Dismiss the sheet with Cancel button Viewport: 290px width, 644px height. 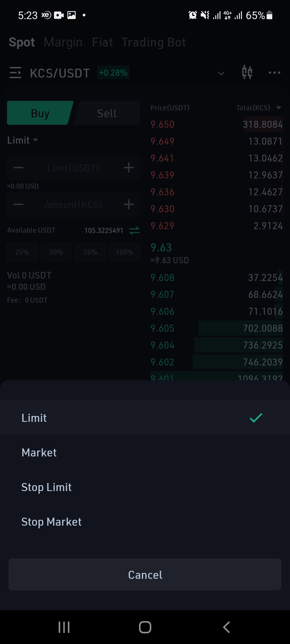[x=145, y=575]
